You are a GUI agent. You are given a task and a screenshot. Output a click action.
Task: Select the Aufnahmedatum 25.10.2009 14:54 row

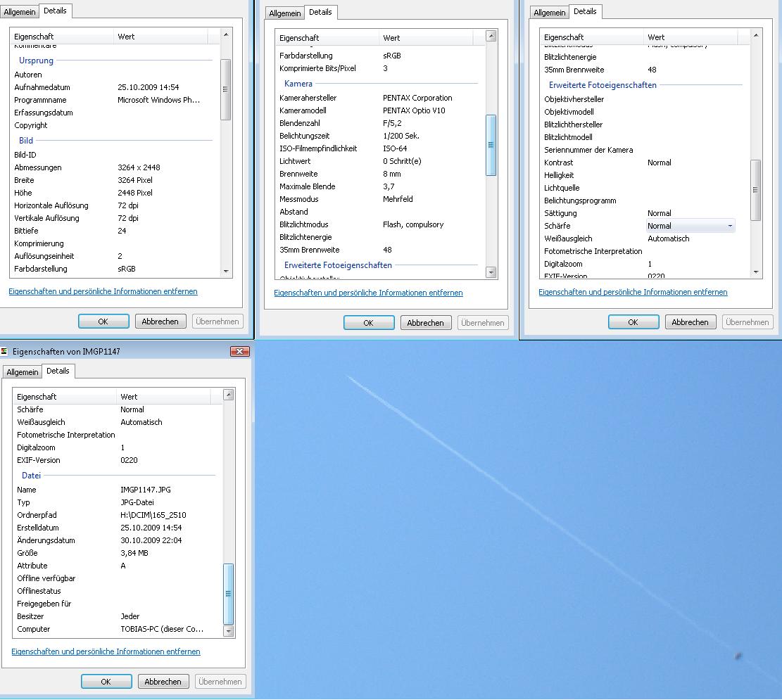tap(115, 87)
